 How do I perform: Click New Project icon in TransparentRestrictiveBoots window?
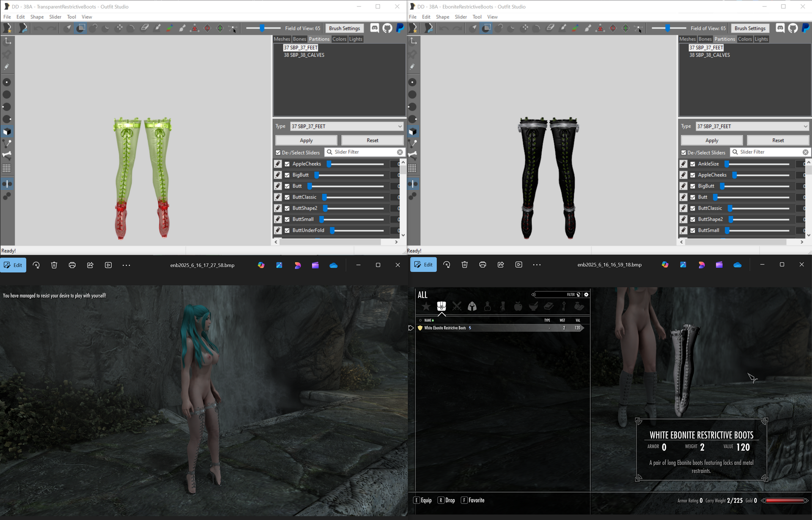click(x=8, y=28)
